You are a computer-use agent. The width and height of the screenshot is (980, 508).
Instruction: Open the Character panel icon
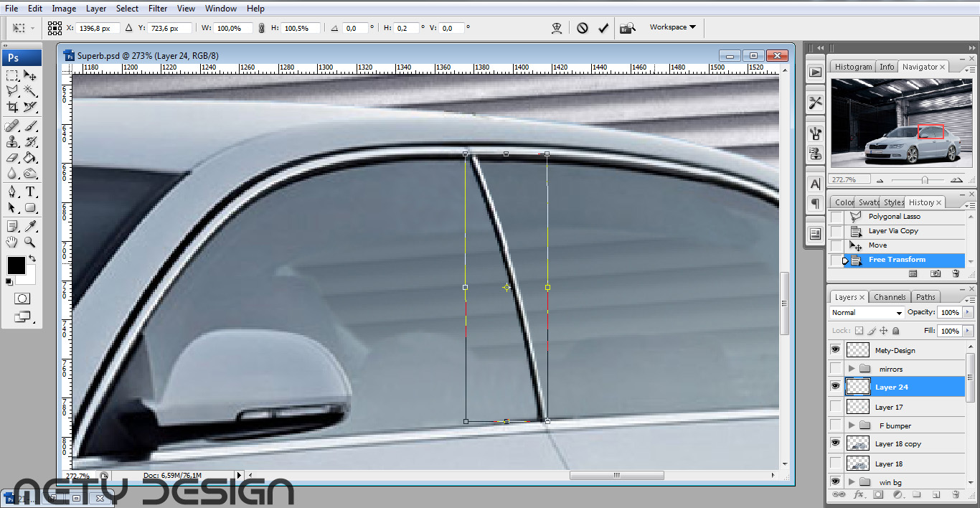[x=815, y=183]
